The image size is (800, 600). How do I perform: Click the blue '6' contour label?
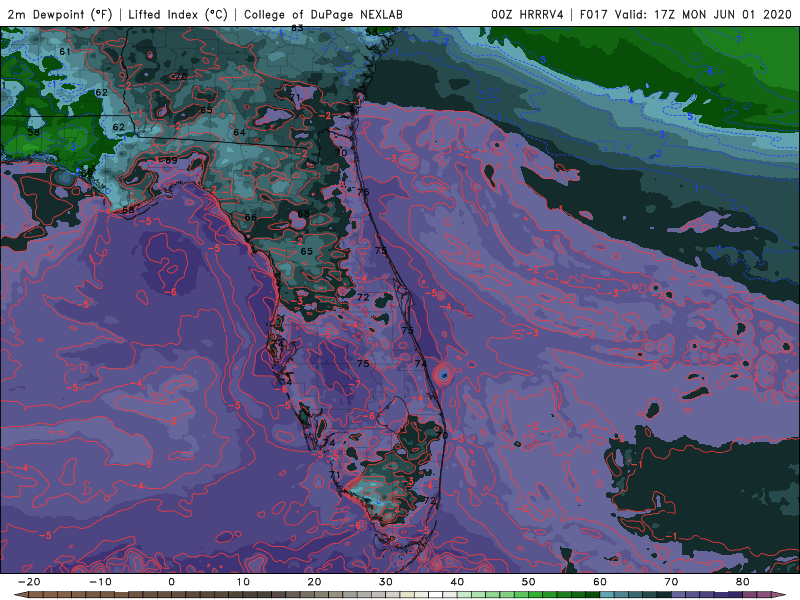point(710,71)
